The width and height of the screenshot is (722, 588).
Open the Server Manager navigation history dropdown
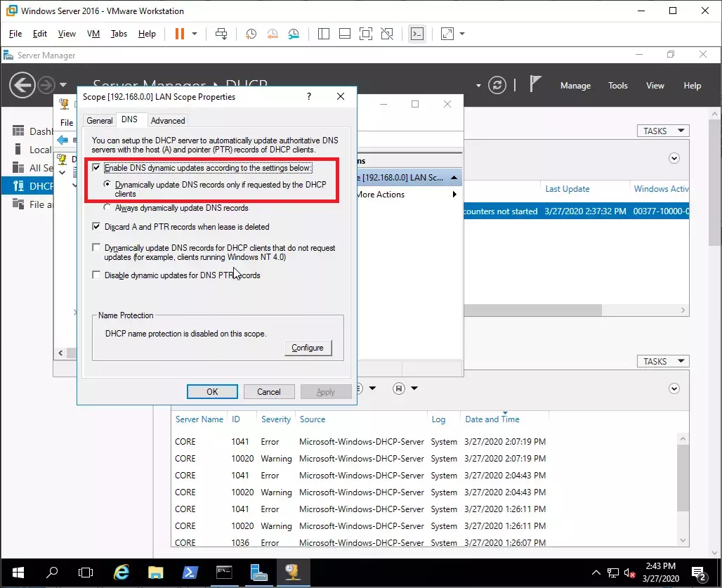click(63, 85)
